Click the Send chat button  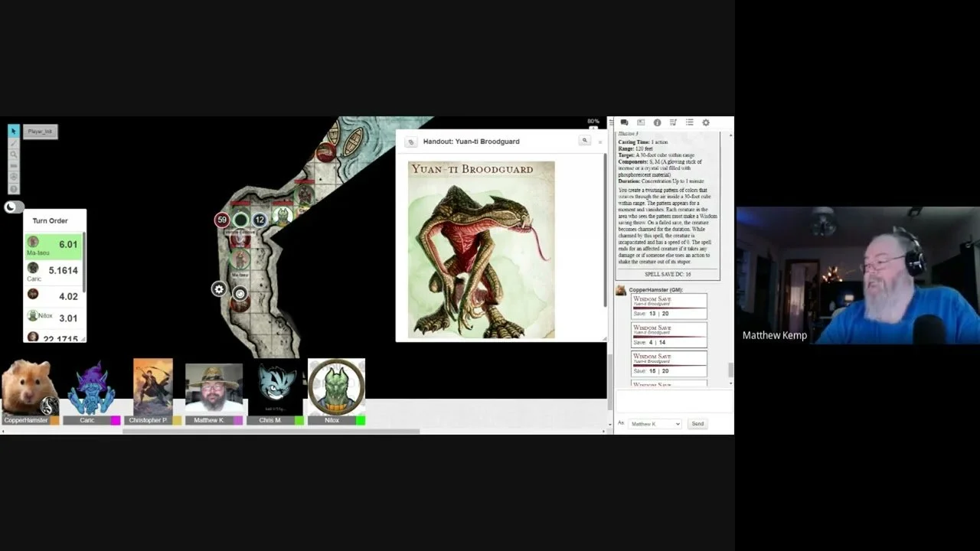[x=697, y=423]
